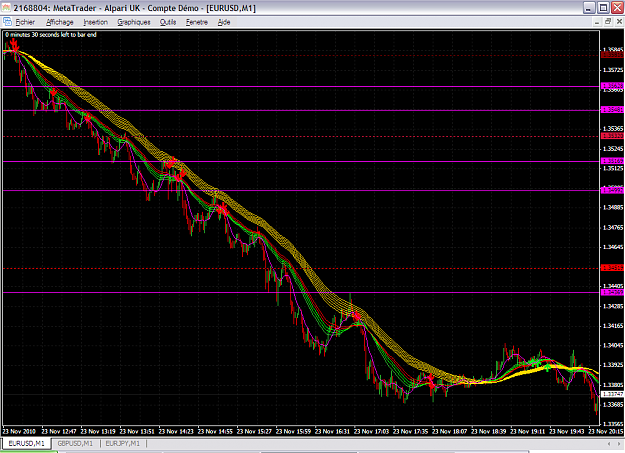Viewport: 625px width, 453px height.
Task: Maximize the MetaTrader window
Action: pos(603,8)
